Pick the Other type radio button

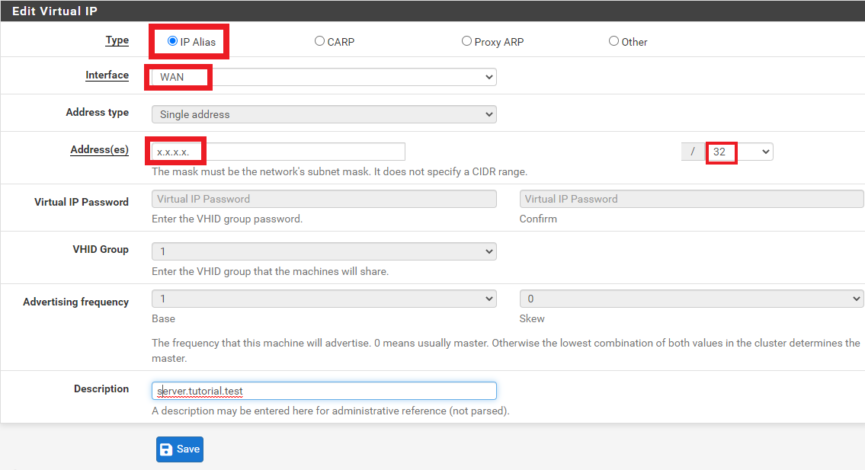(x=613, y=41)
